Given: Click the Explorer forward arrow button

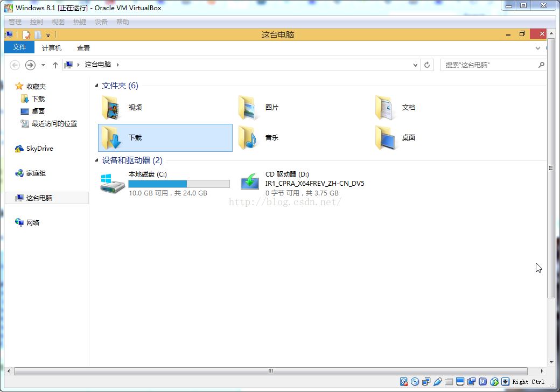Looking at the screenshot, I should [30, 65].
